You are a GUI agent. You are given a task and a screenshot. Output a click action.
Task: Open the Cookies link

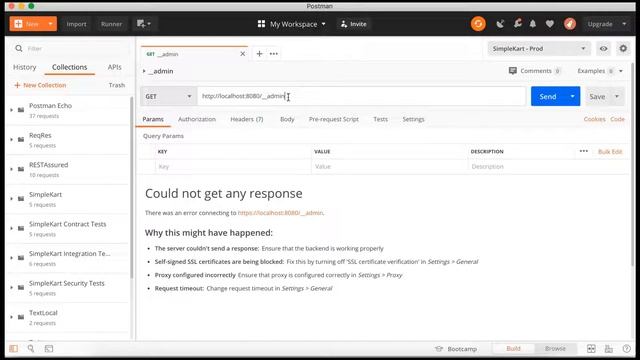(x=594, y=119)
